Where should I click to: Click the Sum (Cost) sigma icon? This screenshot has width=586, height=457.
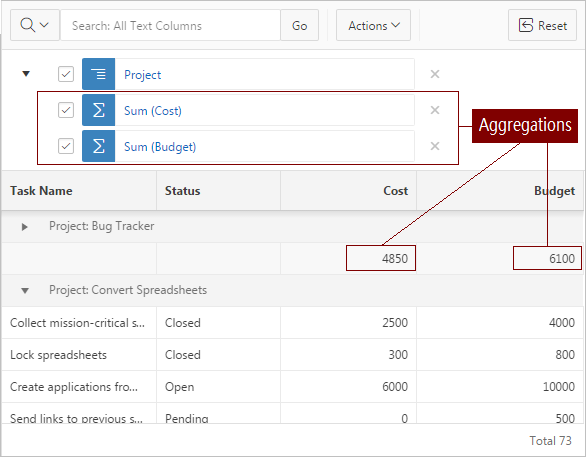point(99,110)
